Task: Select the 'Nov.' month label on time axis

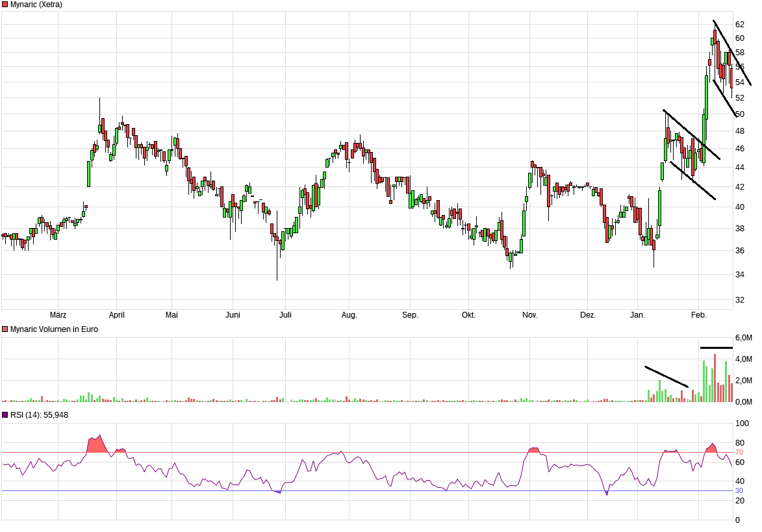Action: click(530, 315)
